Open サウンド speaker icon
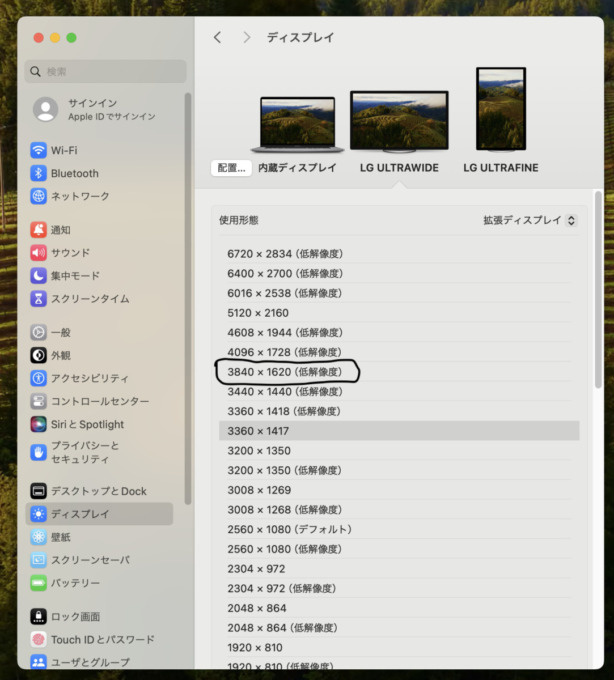614x680 pixels. (38, 252)
